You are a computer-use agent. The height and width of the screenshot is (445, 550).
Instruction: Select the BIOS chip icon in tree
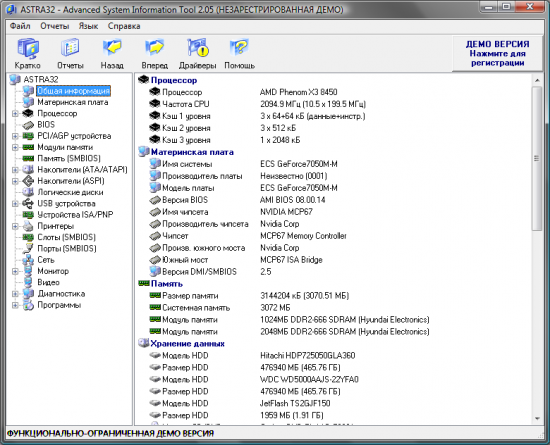28,125
